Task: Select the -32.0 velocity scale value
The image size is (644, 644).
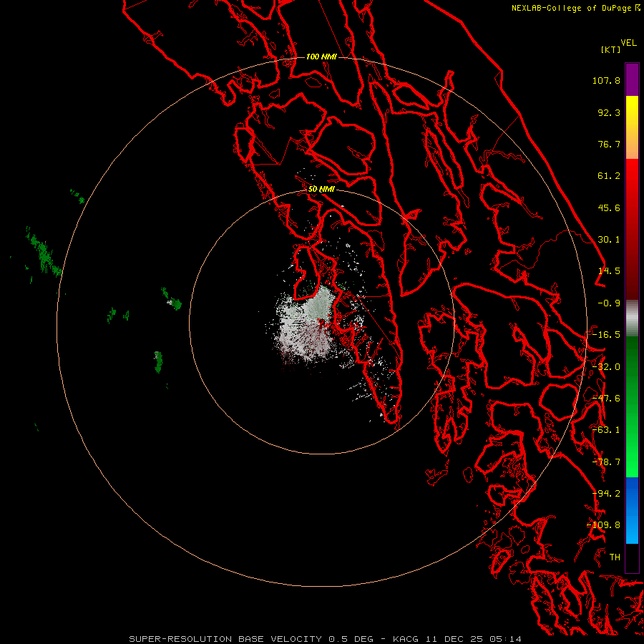Action: pyautogui.click(x=606, y=367)
